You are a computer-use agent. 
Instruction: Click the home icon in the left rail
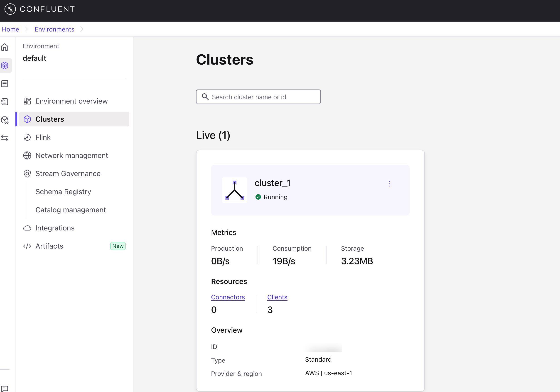tap(5, 47)
